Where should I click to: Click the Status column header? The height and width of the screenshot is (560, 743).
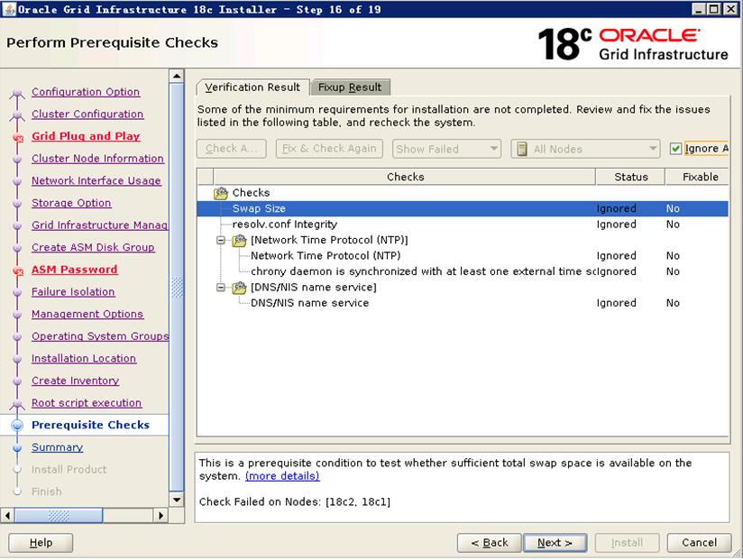click(630, 177)
